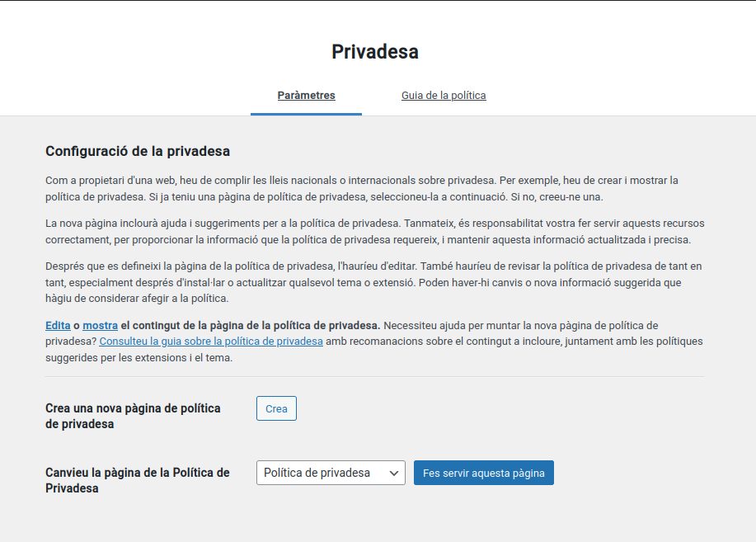Click the sentence starting Necessiteu ajuda per muntar
The height and width of the screenshot is (542, 756).
point(519,326)
